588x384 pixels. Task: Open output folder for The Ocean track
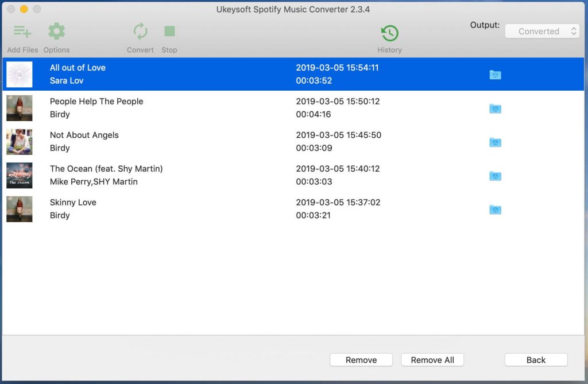(495, 176)
